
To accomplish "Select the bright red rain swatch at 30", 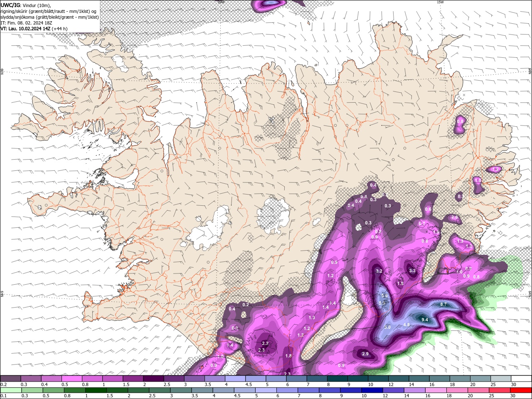I will click(521, 390).
